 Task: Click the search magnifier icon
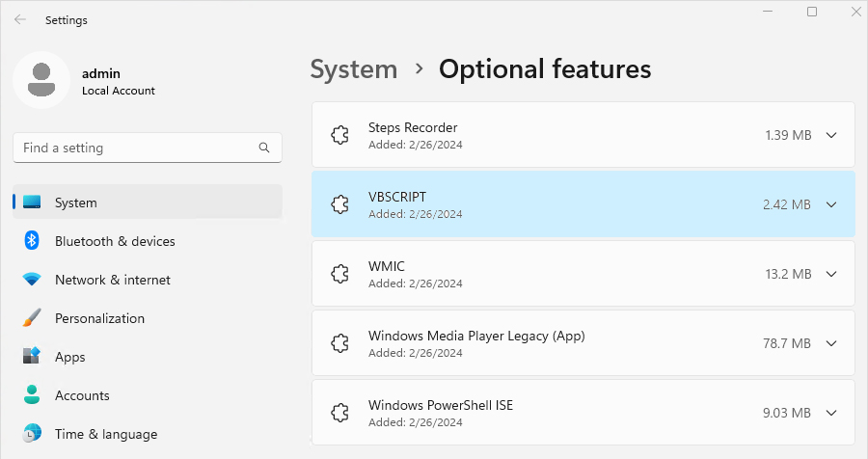[x=264, y=148]
